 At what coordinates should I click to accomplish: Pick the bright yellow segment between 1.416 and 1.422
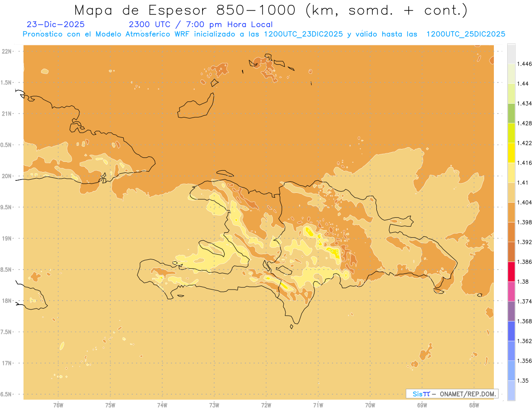pyautogui.click(x=511, y=153)
